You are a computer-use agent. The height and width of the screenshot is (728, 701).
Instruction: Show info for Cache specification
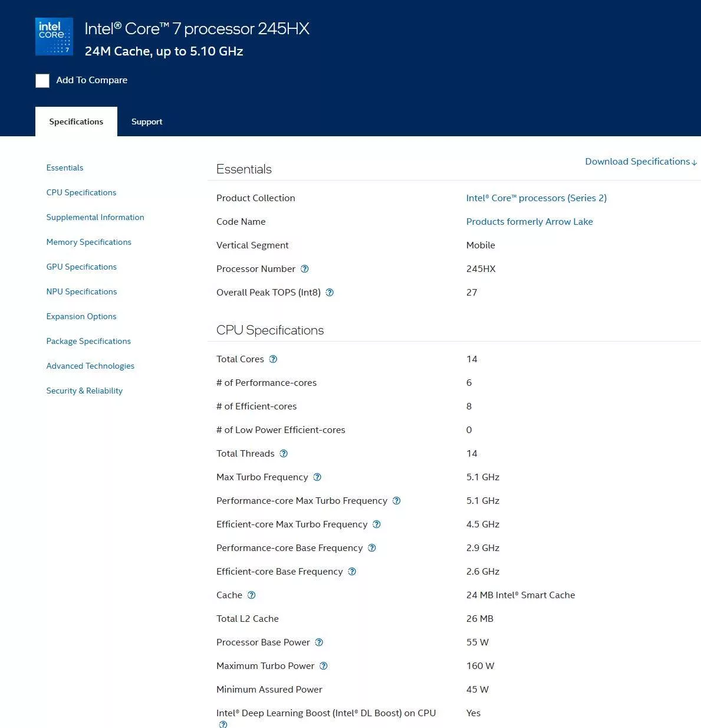pyautogui.click(x=252, y=595)
